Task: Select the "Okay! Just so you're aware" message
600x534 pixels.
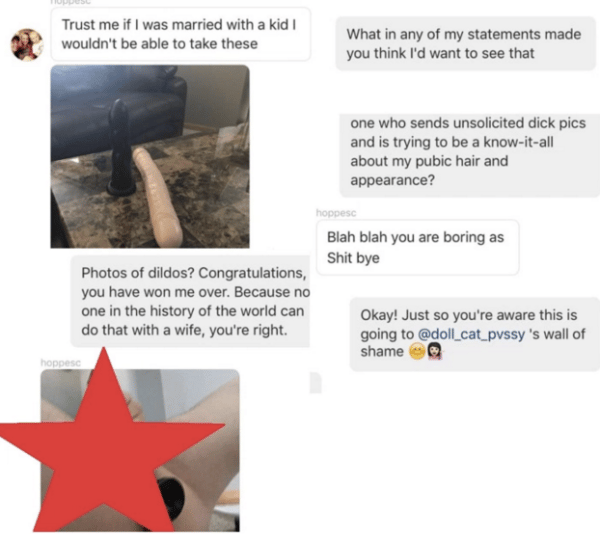Action: click(474, 334)
